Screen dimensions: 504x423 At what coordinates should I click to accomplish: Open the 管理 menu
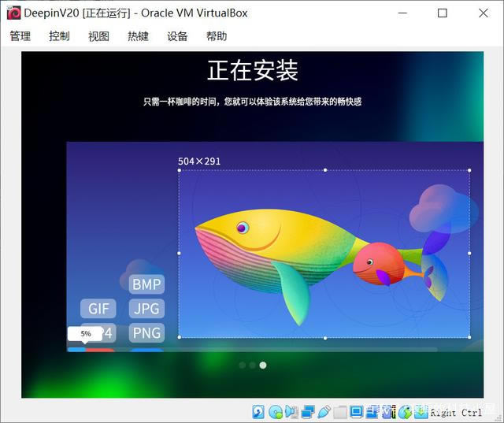tap(20, 35)
